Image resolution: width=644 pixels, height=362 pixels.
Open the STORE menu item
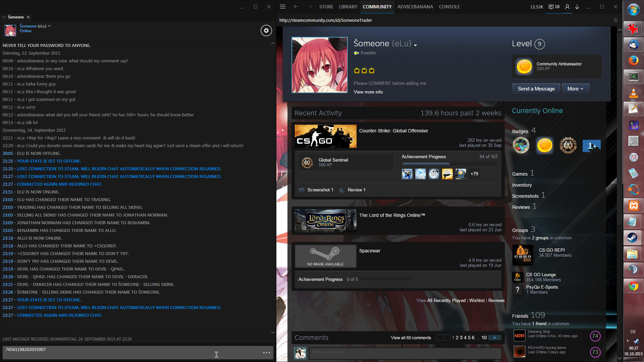click(x=326, y=7)
